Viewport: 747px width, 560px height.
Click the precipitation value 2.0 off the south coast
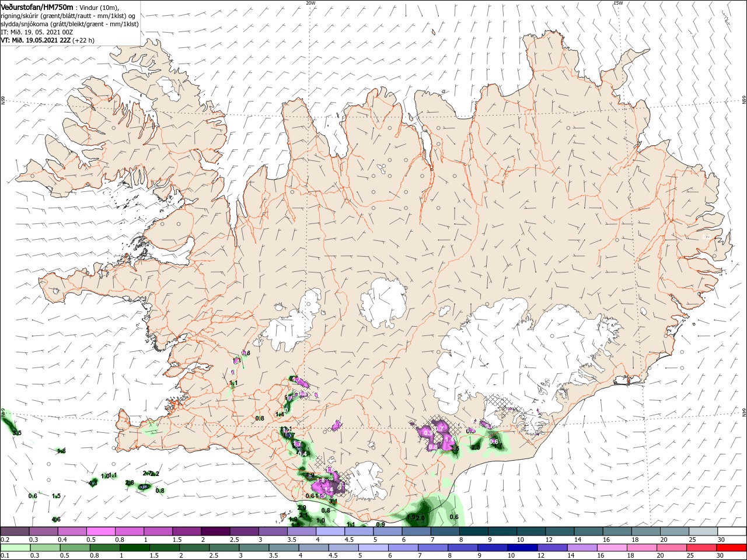tap(420, 518)
